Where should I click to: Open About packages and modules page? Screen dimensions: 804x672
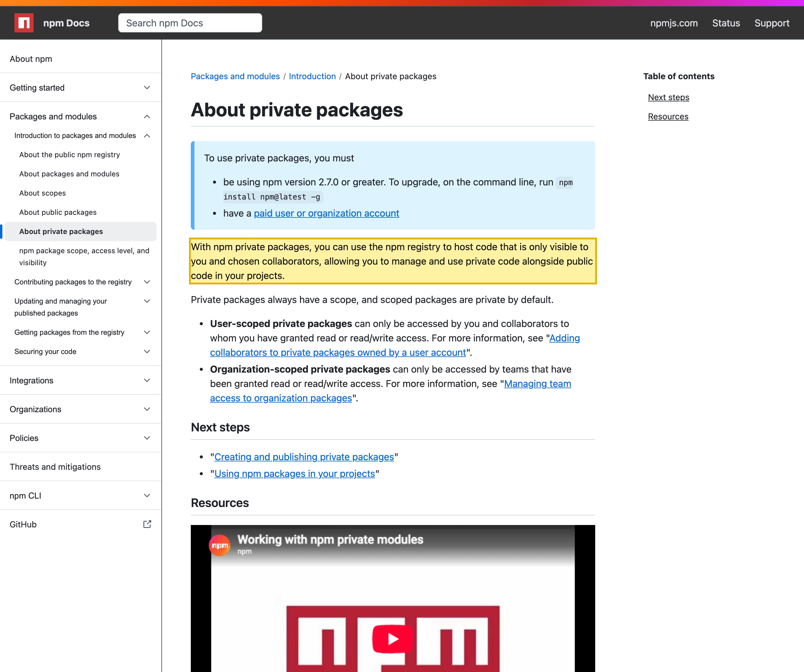pos(69,174)
